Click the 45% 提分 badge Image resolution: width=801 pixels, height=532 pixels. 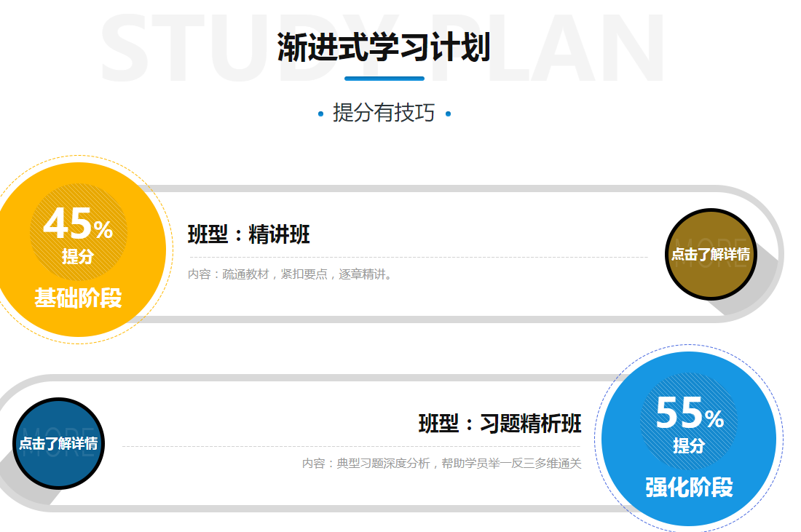click(78, 231)
